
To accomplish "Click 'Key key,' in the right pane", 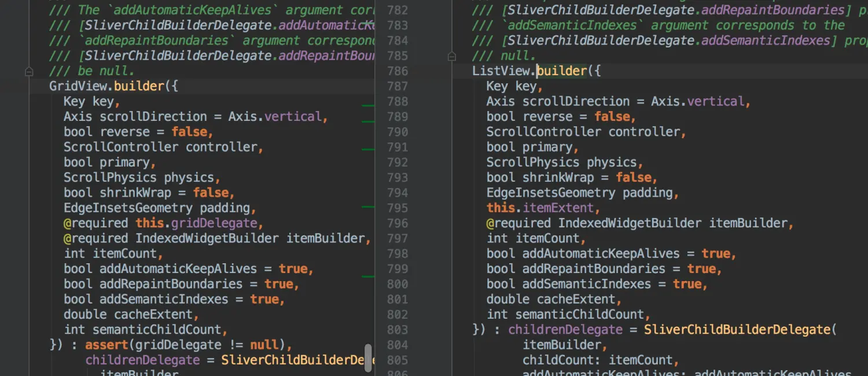I will pos(515,86).
